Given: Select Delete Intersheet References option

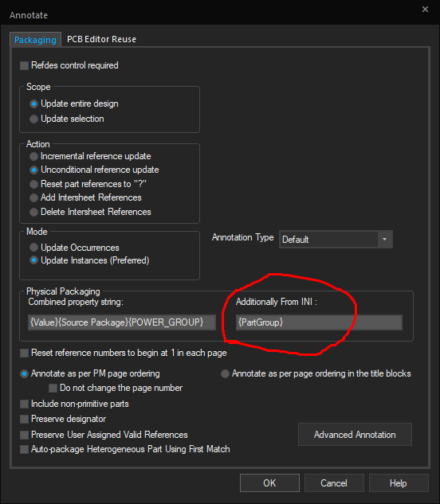Looking at the screenshot, I should (33, 212).
